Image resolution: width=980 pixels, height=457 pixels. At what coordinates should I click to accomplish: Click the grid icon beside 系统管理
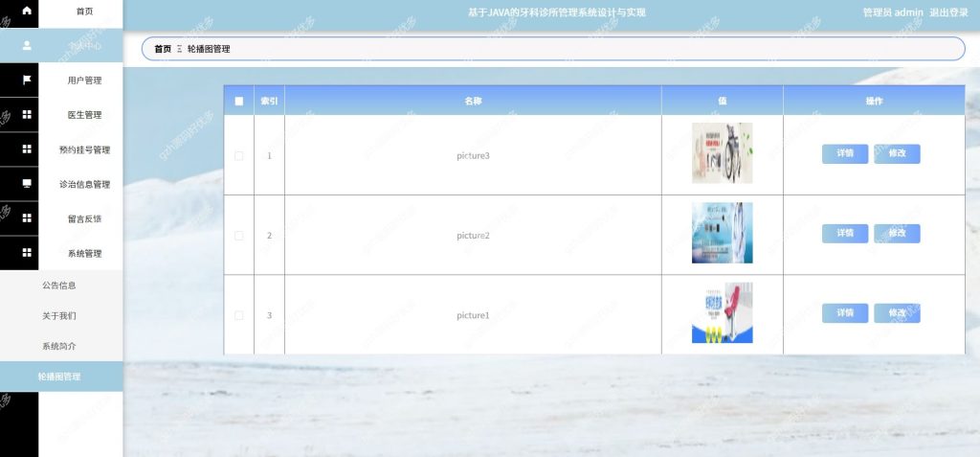(27, 252)
